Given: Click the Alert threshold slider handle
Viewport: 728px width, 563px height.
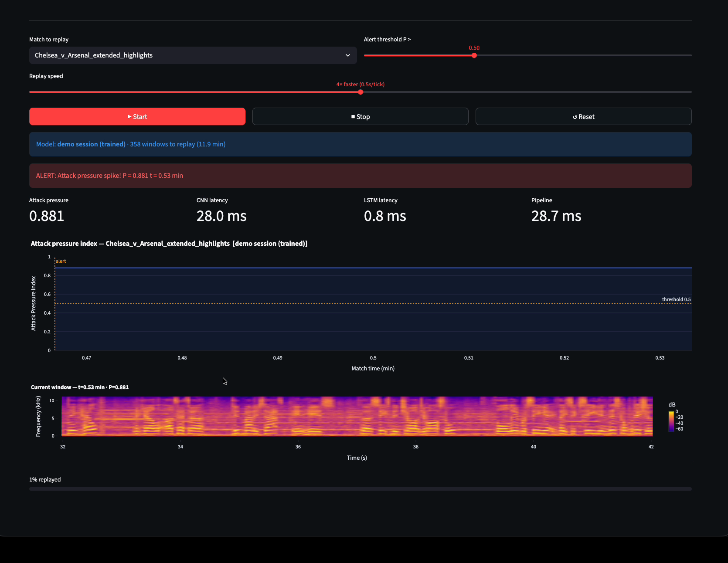Looking at the screenshot, I should click(474, 55).
